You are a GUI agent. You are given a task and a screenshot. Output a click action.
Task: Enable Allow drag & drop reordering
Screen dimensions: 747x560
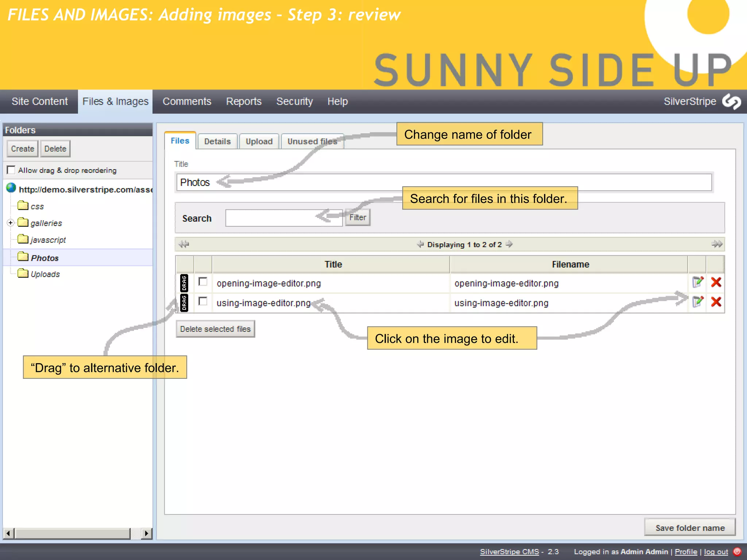tap(11, 170)
